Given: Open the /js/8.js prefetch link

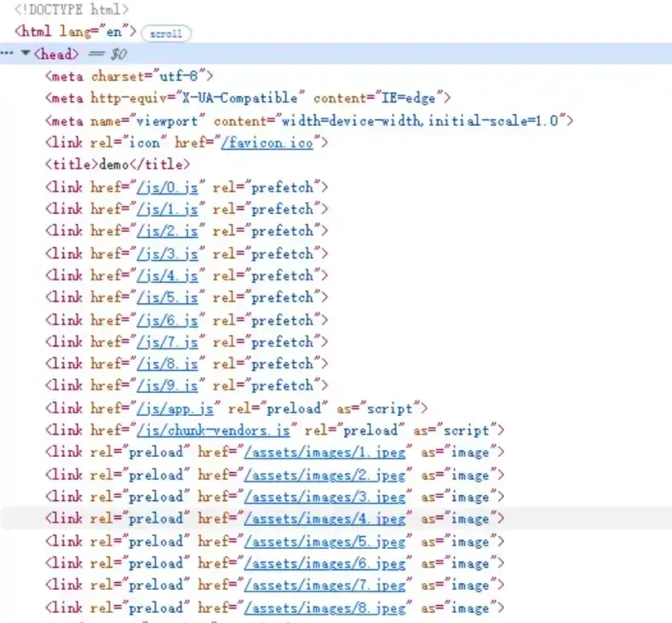Looking at the screenshot, I should pyautogui.click(x=167, y=364).
